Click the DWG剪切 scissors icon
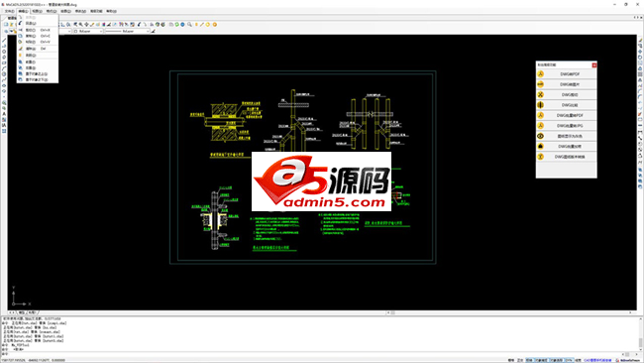This screenshot has width=644, height=363. 541,94
